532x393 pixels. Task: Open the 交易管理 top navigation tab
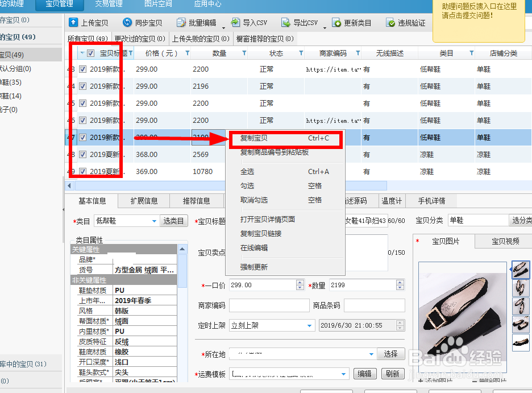pos(109,4)
